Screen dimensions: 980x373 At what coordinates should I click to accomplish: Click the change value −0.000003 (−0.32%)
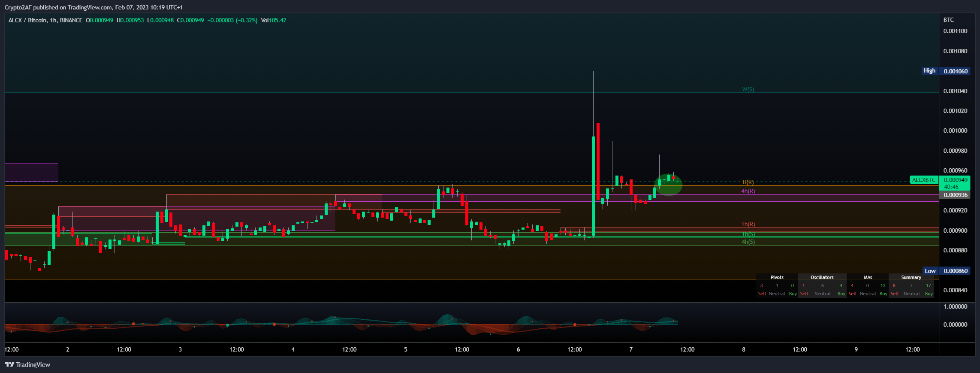click(x=232, y=20)
